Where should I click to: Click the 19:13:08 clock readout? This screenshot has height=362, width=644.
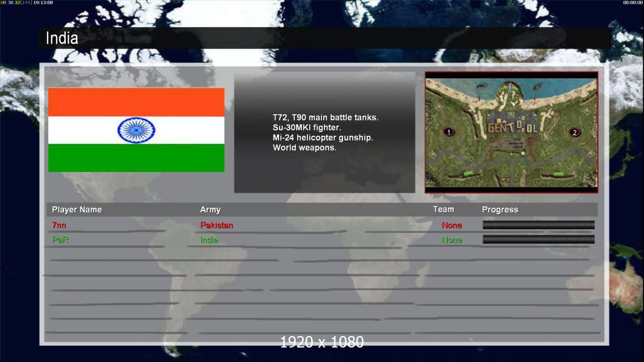[x=43, y=2]
